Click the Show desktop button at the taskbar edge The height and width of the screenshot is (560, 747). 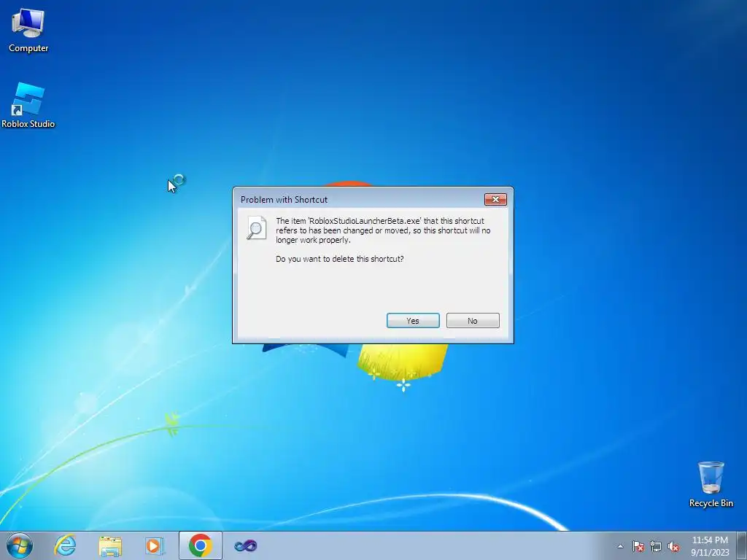tap(741, 545)
